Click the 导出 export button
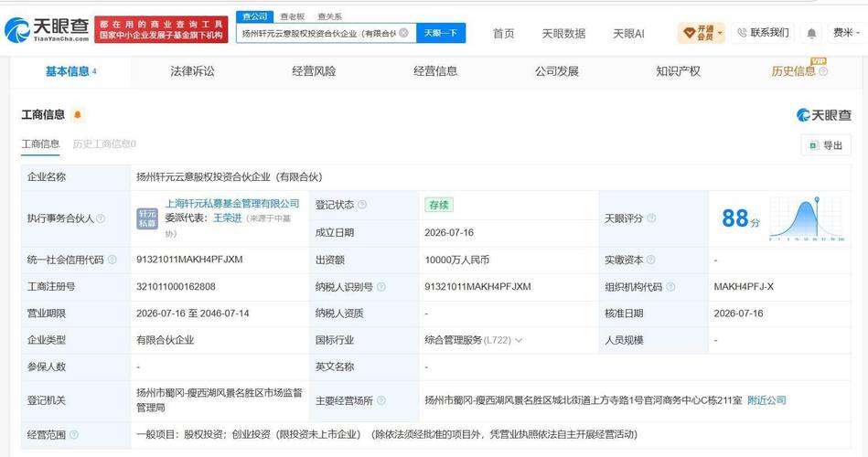This screenshot has height=457, width=868. pyautogui.click(x=826, y=145)
